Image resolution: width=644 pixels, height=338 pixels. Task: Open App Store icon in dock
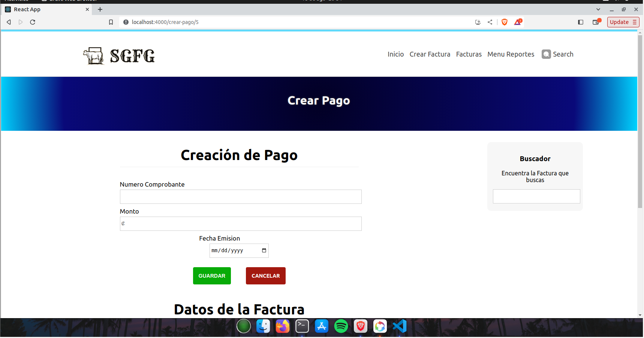322,326
